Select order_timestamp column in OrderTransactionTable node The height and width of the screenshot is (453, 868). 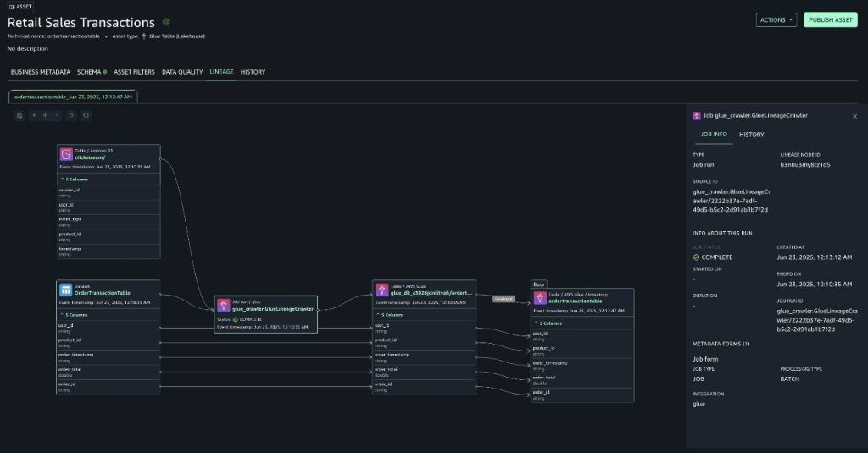[108, 357]
